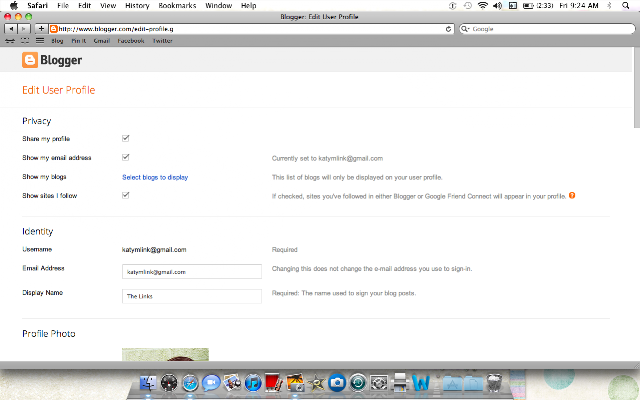Image resolution: width=640 pixels, height=400 pixels.
Task: Open iMovie star icon in dock
Action: tap(316, 383)
